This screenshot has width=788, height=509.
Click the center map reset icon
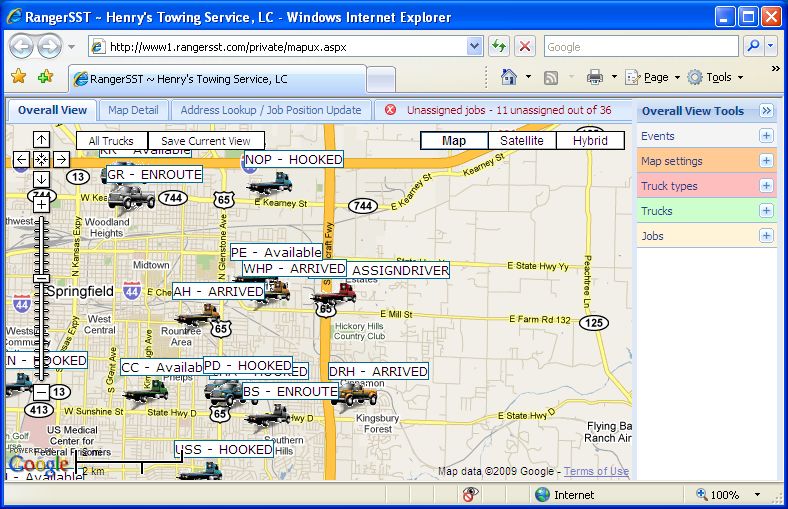[x=41, y=159]
